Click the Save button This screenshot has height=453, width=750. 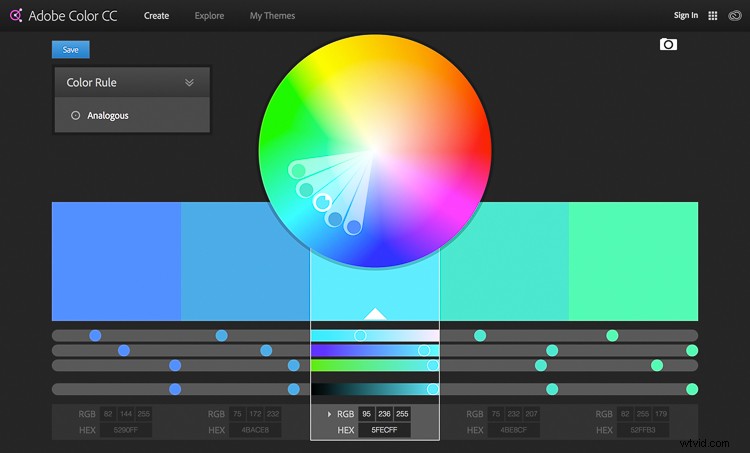[70, 49]
